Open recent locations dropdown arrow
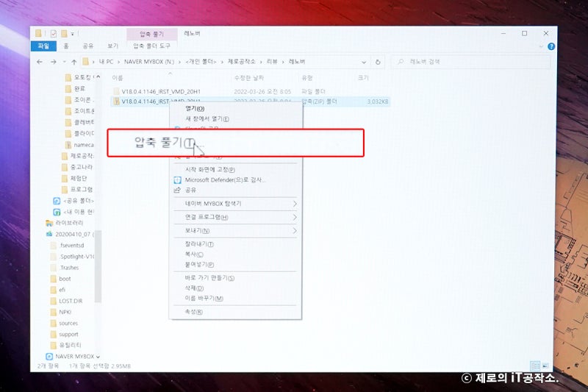 point(65,62)
